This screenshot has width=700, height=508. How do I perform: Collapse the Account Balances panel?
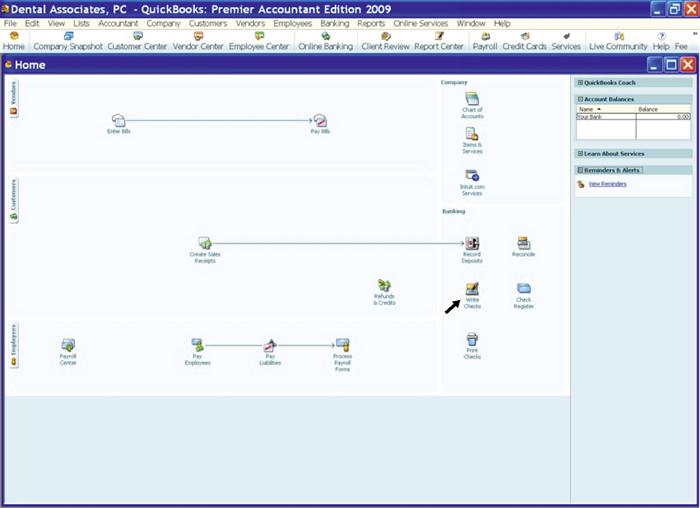[x=580, y=99]
